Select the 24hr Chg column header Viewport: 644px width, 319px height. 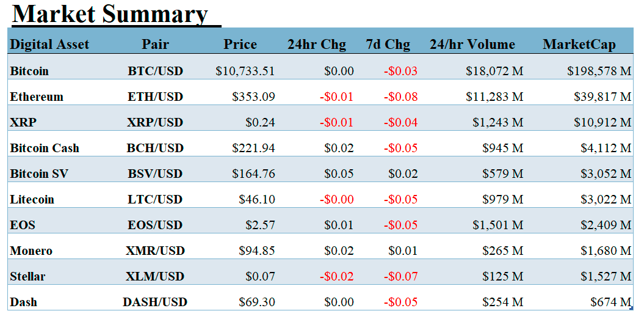click(317, 44)
